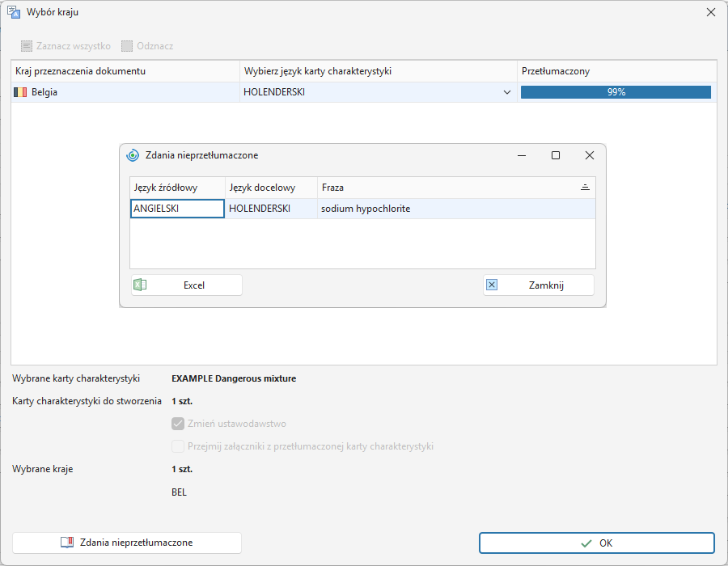Enable Przejmij załączniki z przetłumaczonej karty checkbox
This screenshot has height=566, width=728.
tap(178, 446)
